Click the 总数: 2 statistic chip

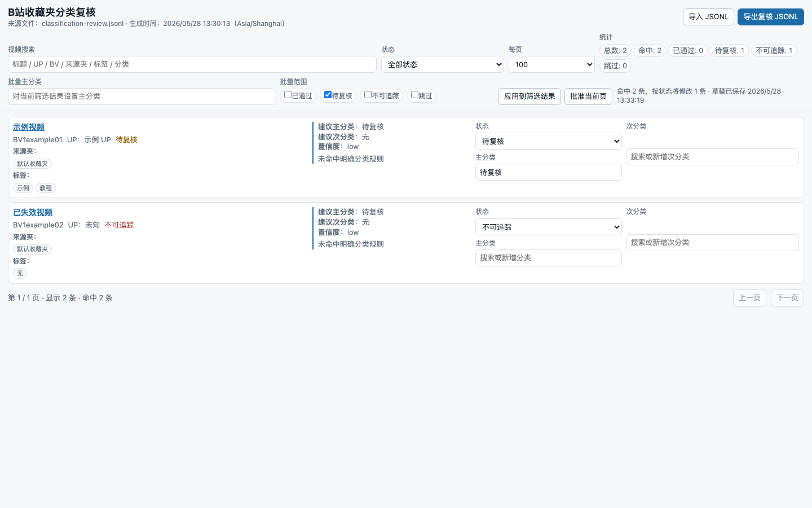pos(615,51)
